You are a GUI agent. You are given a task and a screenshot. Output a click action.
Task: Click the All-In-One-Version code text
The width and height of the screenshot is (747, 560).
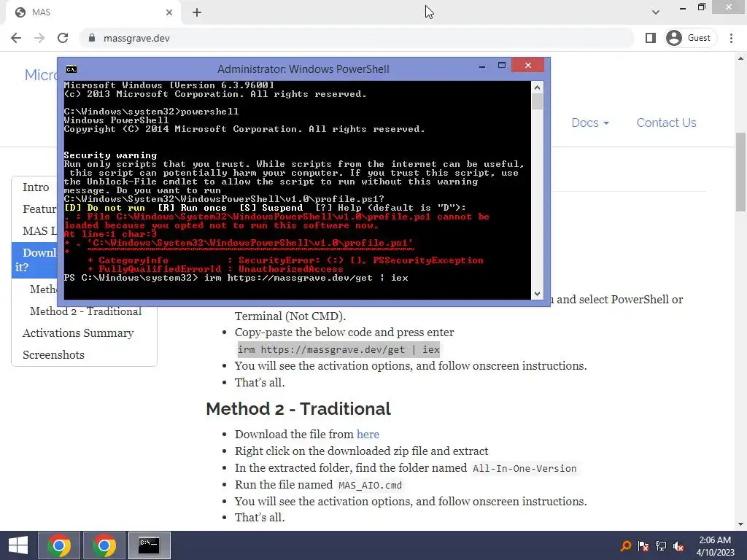[x=525, y=468]
